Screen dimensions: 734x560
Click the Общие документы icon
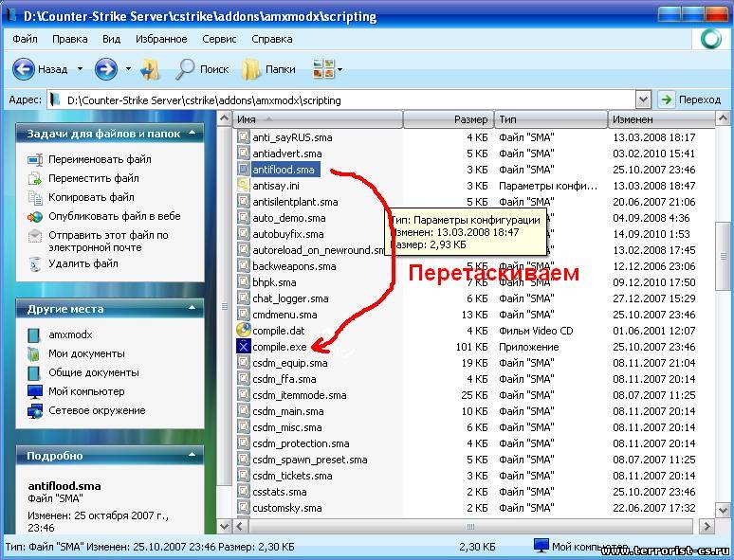(x=34, y=373)
